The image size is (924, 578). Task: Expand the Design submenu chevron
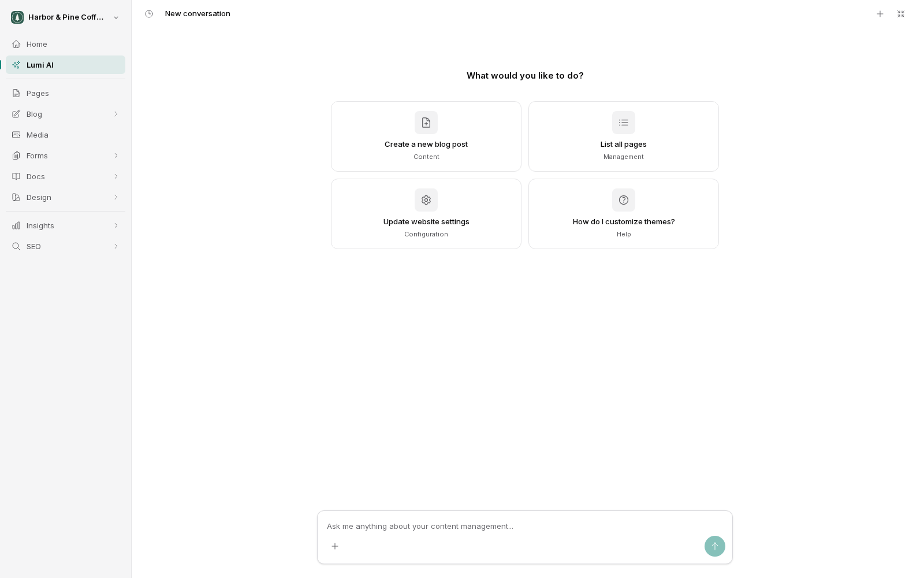click(x=115, y=197)
